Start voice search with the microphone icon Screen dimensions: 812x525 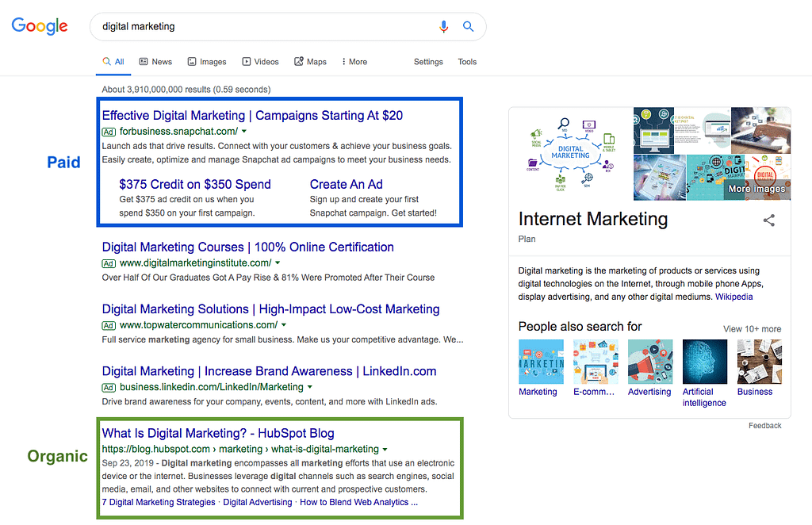pos(444,26)
